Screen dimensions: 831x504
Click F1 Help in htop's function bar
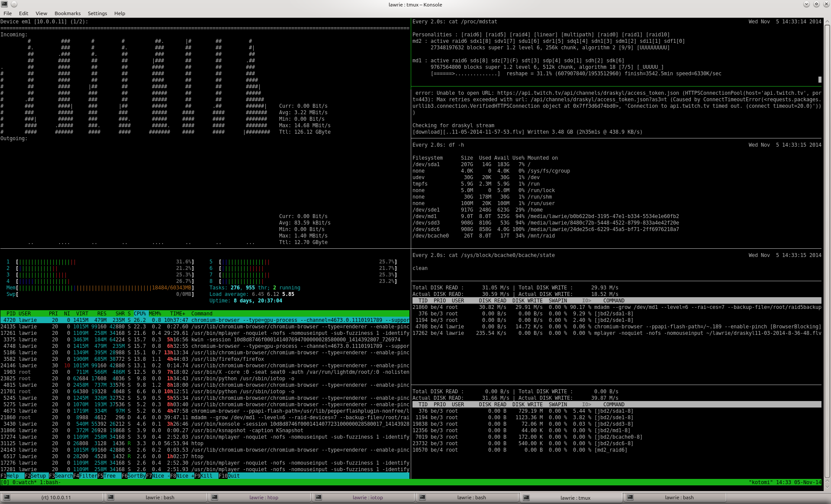10,476
